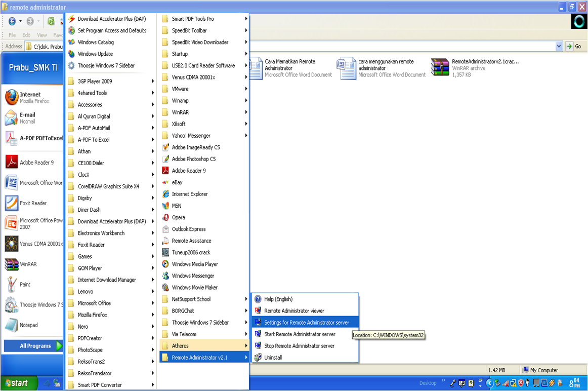This screenshot has height=391, width=588.
Task: Click the Go button beside address bar
Action: [x=574, y=46]
